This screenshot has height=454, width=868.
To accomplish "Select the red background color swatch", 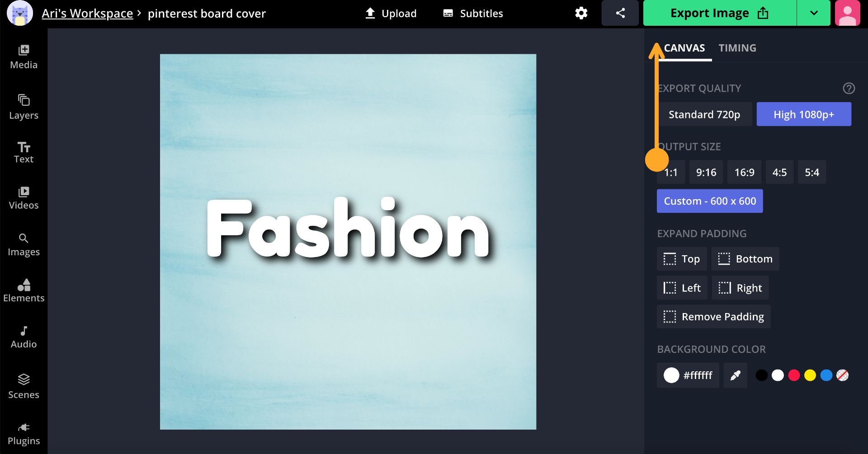I will tap(794, 375).
